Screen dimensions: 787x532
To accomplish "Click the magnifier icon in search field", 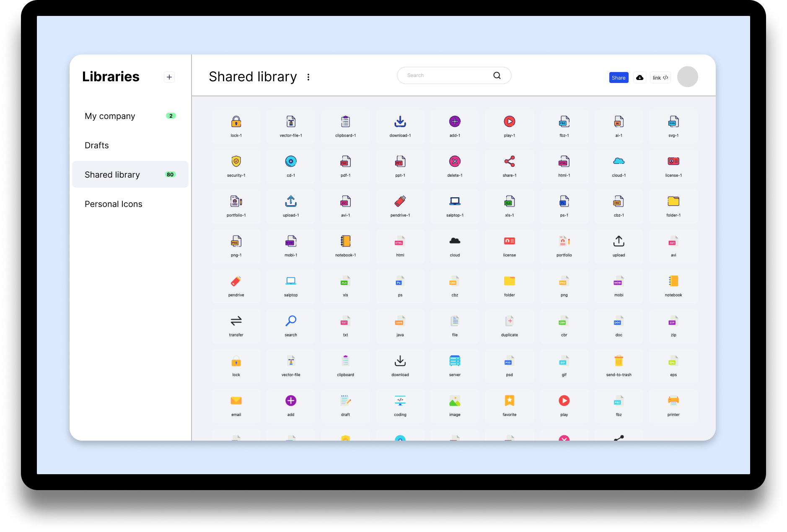I will pos(497,75).
